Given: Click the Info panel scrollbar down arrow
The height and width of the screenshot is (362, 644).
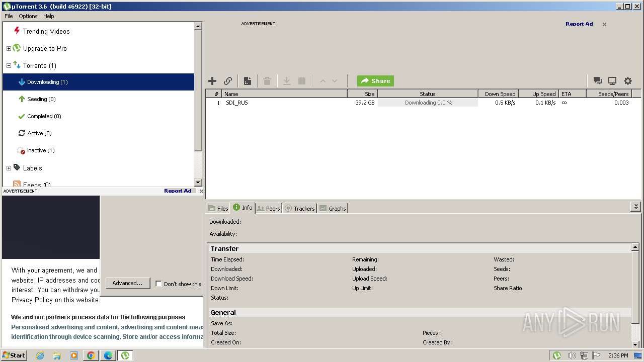Looking at the screenshot, I should click(x=635, y=344).
